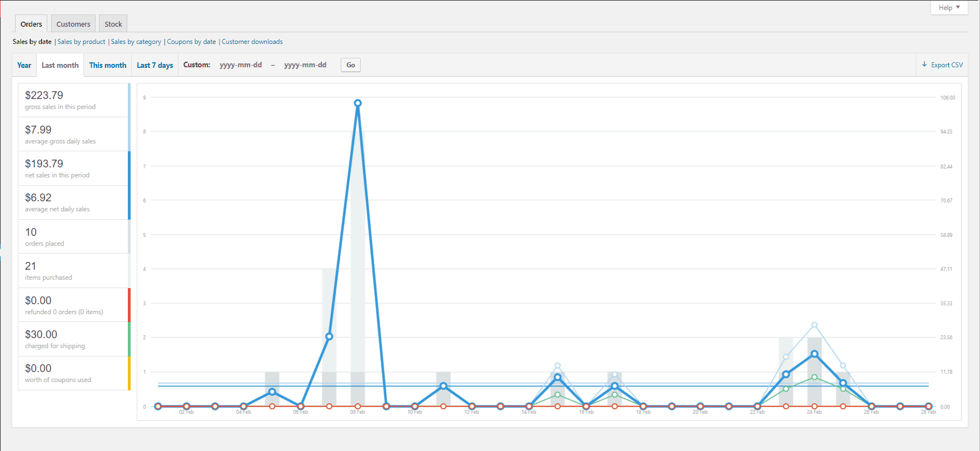Expand the Help dropdown
Viewport: 980px width, 451px height.
pos(949,8)
